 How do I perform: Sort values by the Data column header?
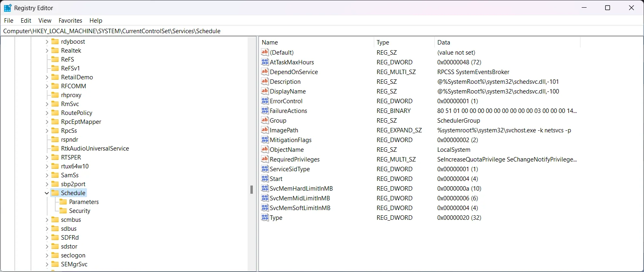pyautogui.click(x=507, y=42)
